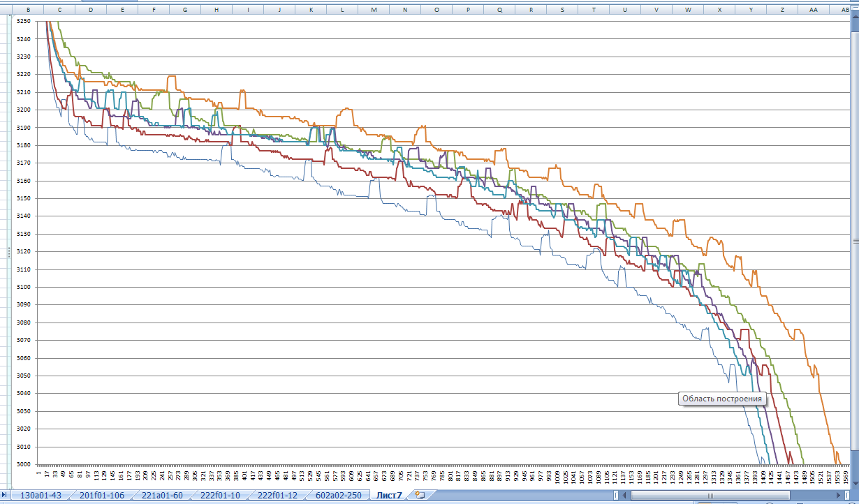The height and width of the screenshot is (504, 859).
Task: Open the 201f01-106 sheet tab
Action: (x=101, y=496)
